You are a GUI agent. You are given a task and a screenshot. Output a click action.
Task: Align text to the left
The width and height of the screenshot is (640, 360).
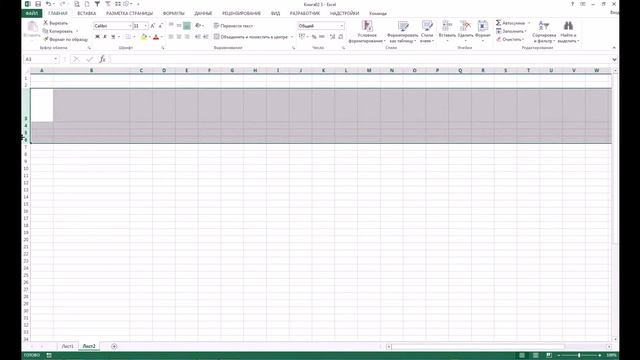tap(171, 37)
